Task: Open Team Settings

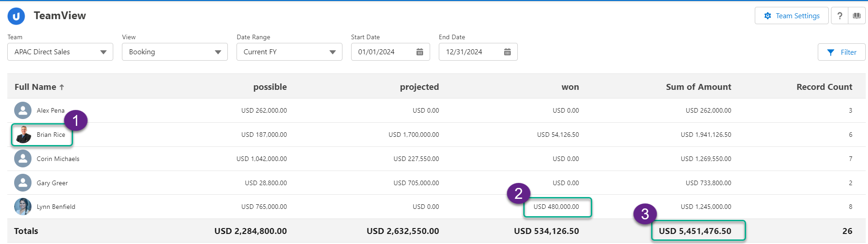Action: 791,16
